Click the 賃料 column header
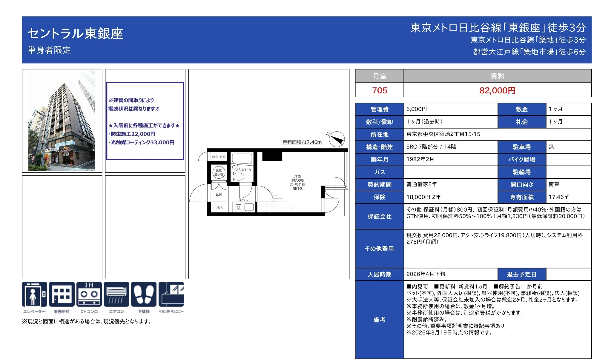614x364 pixels. click(x=497, y=76)
